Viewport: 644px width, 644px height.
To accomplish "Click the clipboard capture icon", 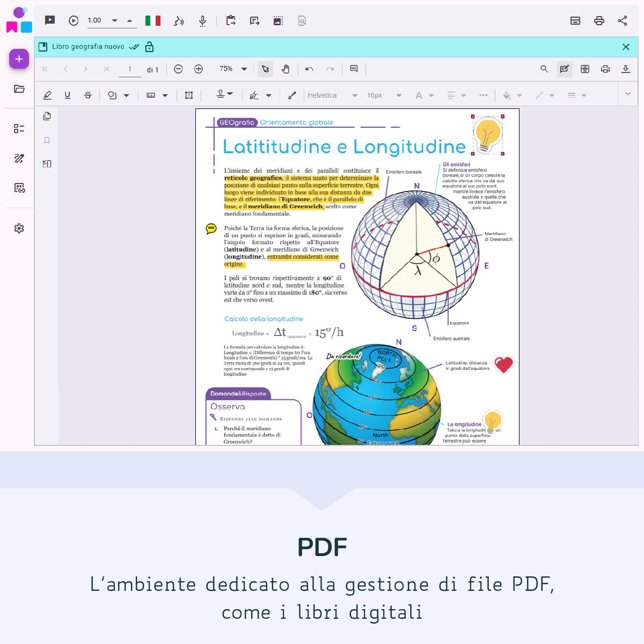I will (x=231, y=21).
